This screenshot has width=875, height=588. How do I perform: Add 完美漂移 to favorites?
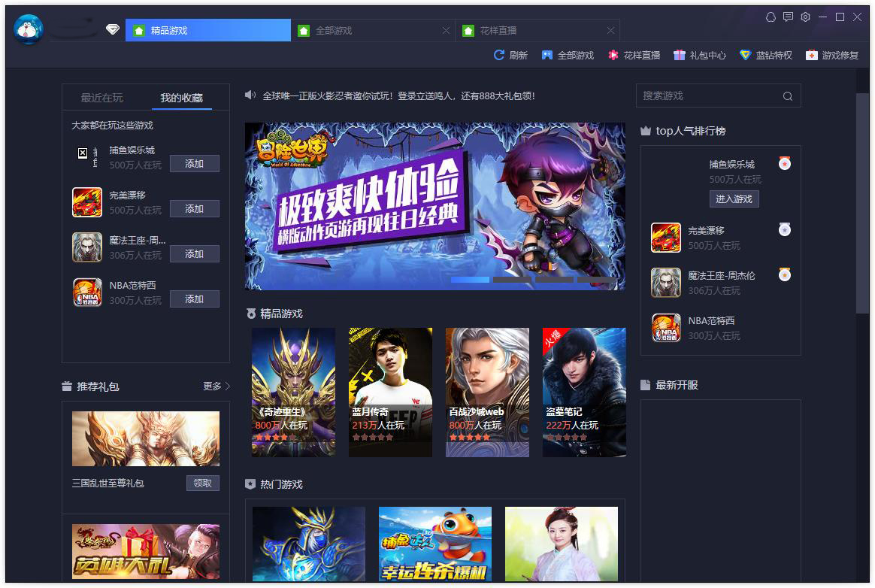[x=194, y=209]
